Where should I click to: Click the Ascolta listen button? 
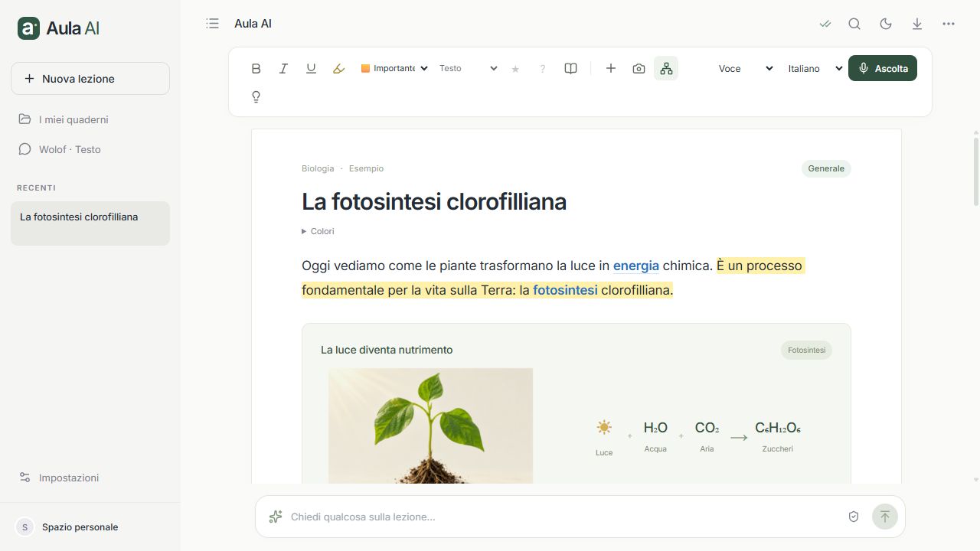coord(883,69)
